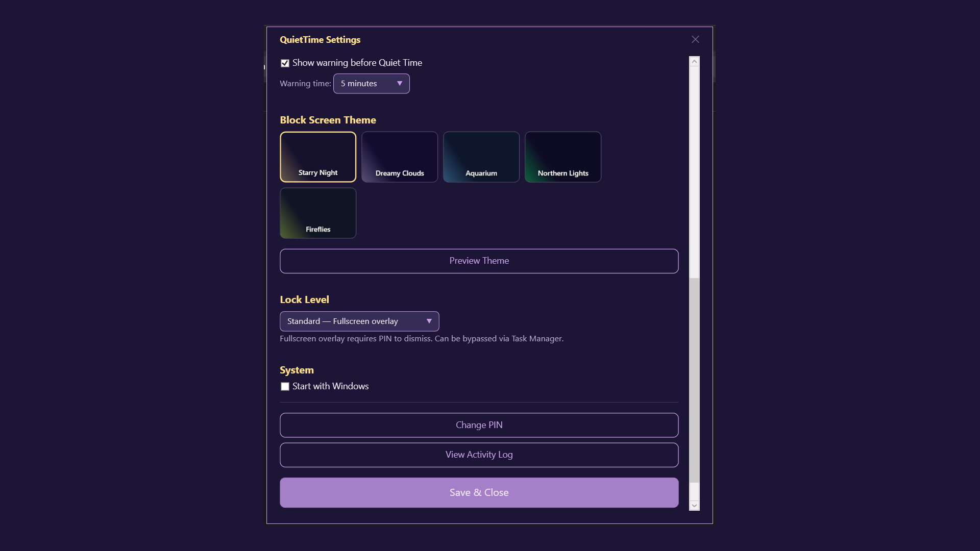Screen dimensions: 980x551
Task: Open View Activity Log
Action: pyautogui.click(x=479, y=455)
